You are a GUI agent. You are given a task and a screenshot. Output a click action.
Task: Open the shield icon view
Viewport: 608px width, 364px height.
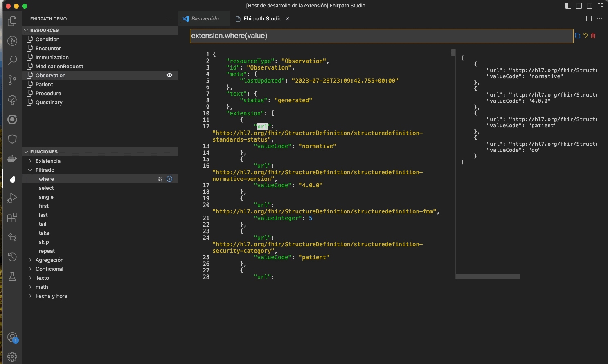tap(12, 139)
